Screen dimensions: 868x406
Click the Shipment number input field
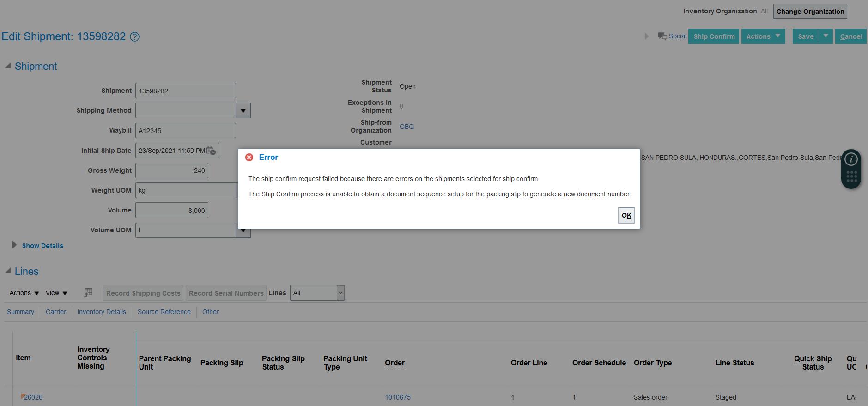[x=186, y=91]
